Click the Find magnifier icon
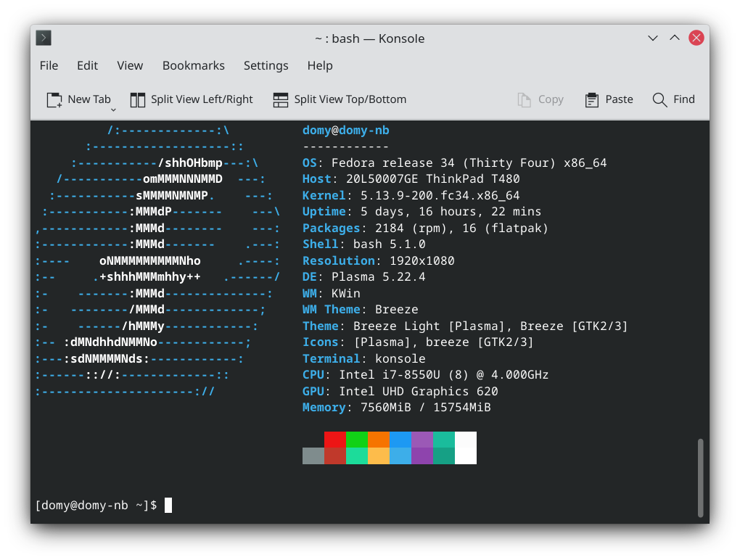The image size is (740, 560). pos(659,99)
